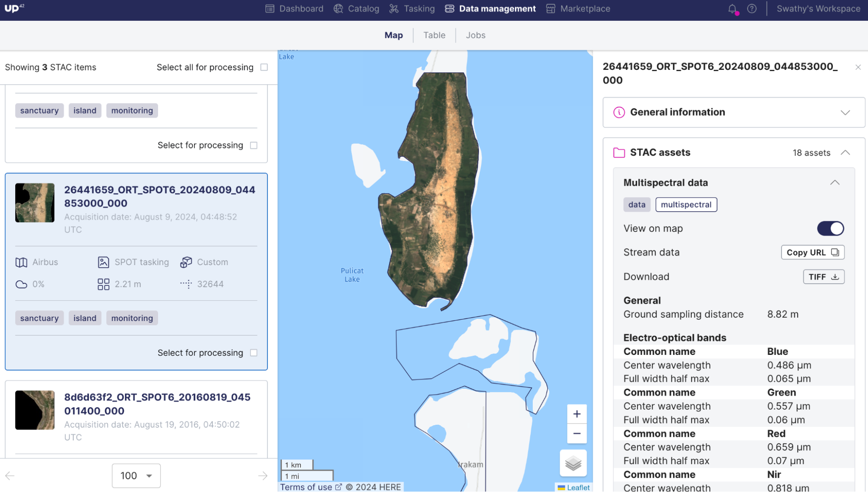This screenshot has height=492, width=868.
Task: Switch to the Table tab
Action: click(x=434, y=35)
